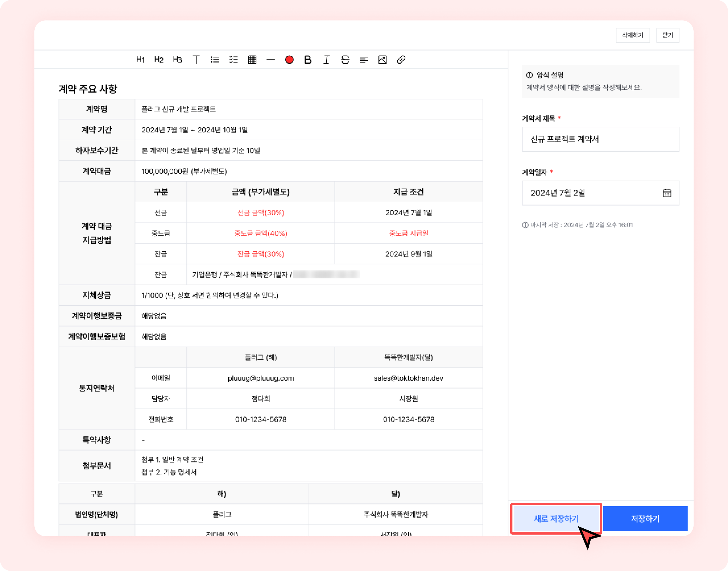Apply Heading 3 formatting
The image size is (728, 571).
177,60
